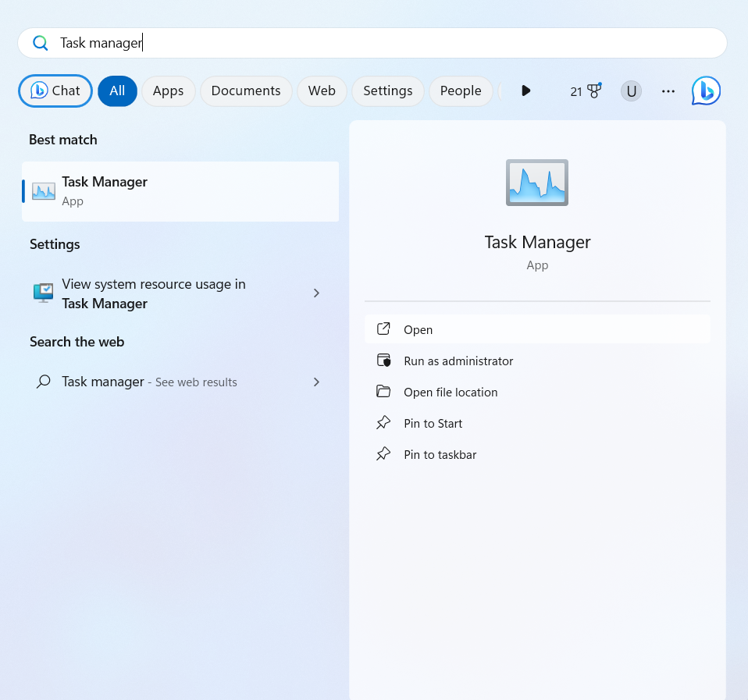Click the folder icon for file location
This screenshot has width=748, height=700.
[x=383, y=392]
